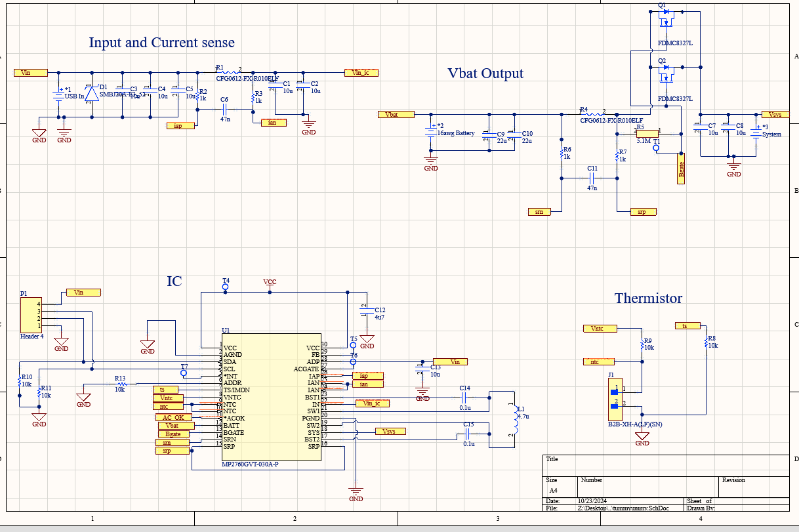Select resistor R8 10k
Screen dimensions: 799x532
706,344
